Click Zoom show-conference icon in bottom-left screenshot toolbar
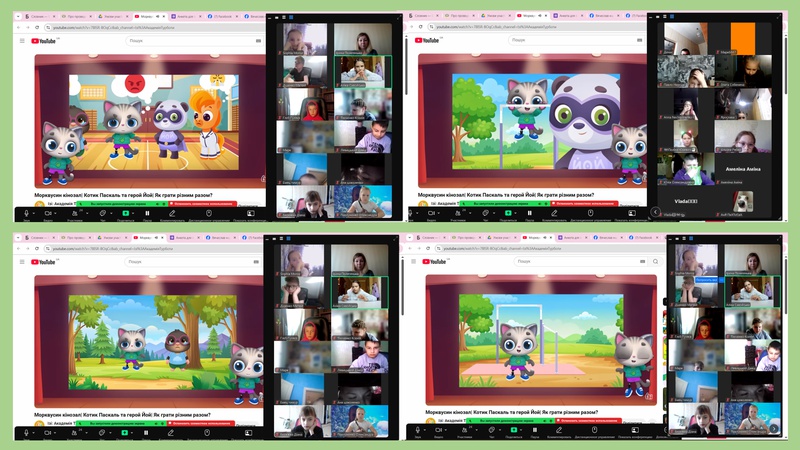Image resolution: width=800 pixels, height=450 pixels. tap(248, 433)
